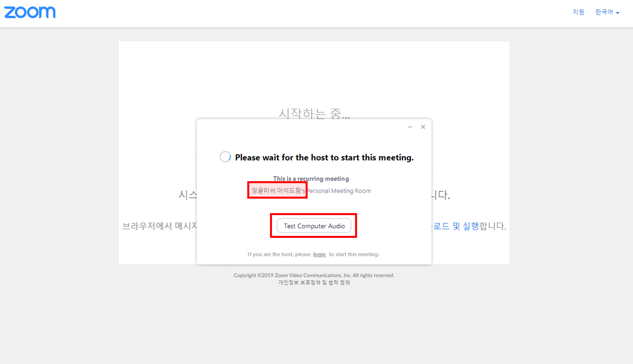Viewport: 633px width, 364px height.
Task: Expand the 한국어 language dropdown
Action: coord(607,12)
